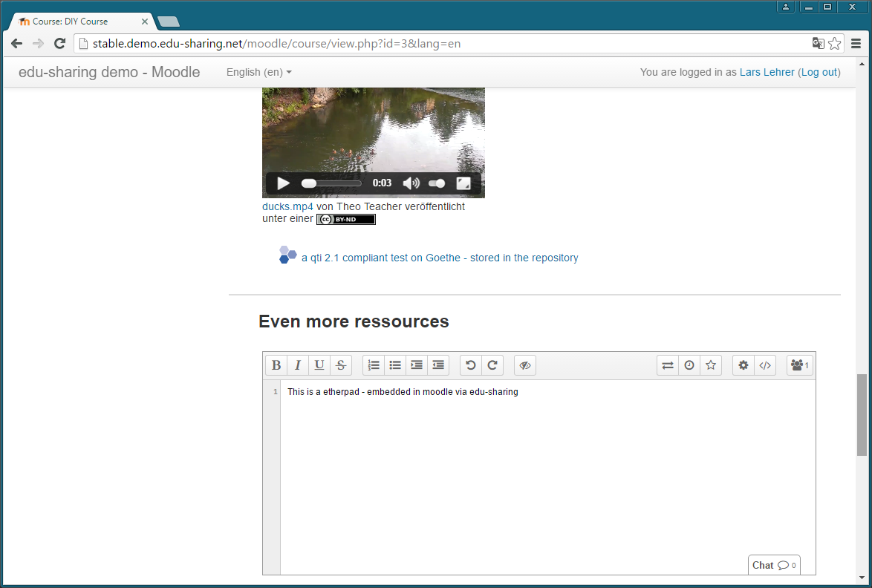
Task: Open share and embed code icon
Action: point(765,365)
